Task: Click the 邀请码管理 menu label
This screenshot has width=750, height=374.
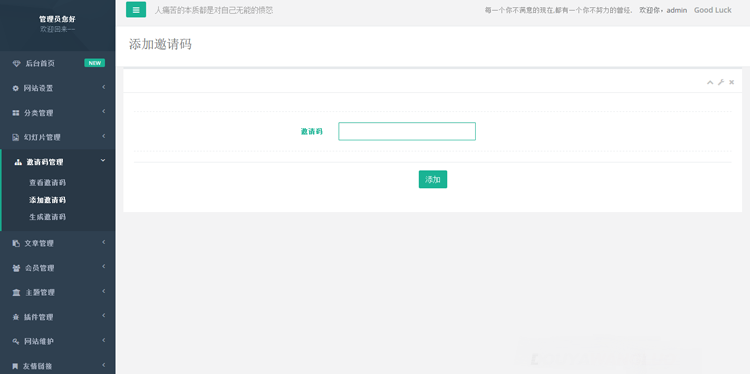Action: tap(45, 163)
